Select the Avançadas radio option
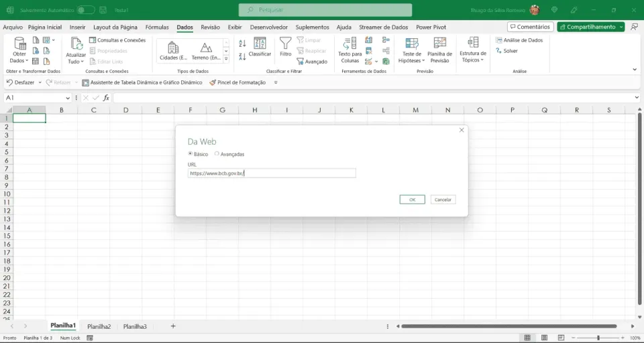The height and width of the screenshot is (343, 644). coord(217,154)
